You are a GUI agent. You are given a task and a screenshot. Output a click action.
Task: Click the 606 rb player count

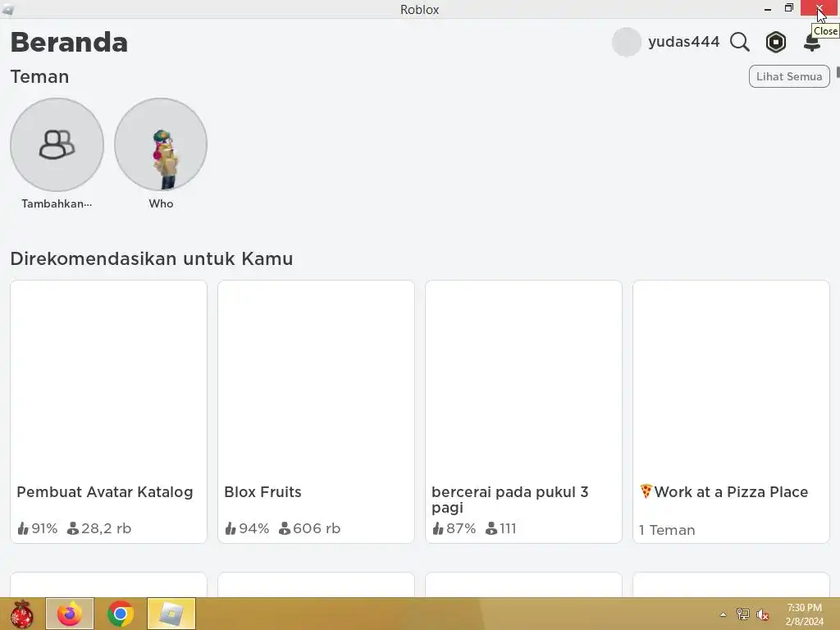[x=309, y=528]
